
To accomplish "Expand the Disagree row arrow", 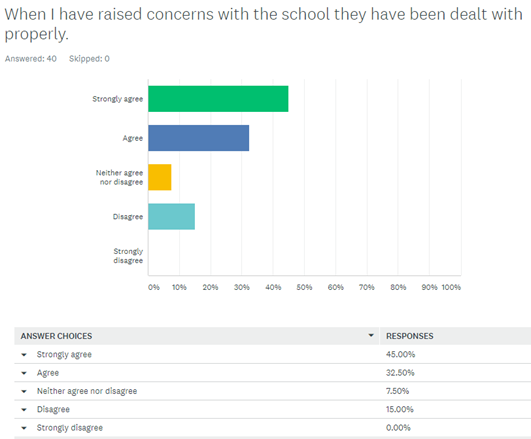I will pyautogui.click(x=24, y=410).
